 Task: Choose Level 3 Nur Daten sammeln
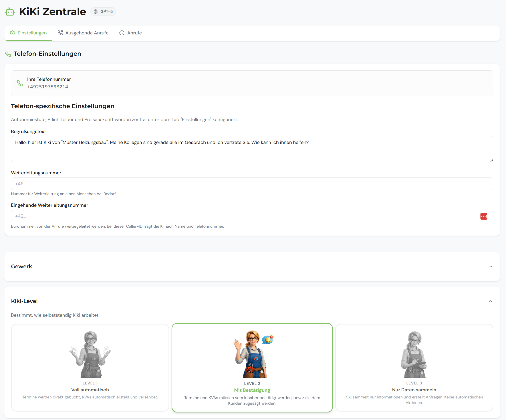pos(414,367)
